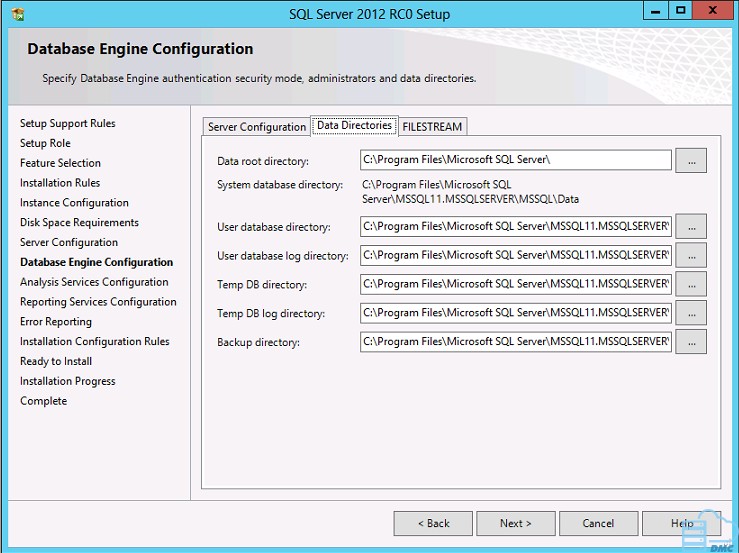Browse for User database directory
Viewport: 739px width, 553px height.
(691, 227)
